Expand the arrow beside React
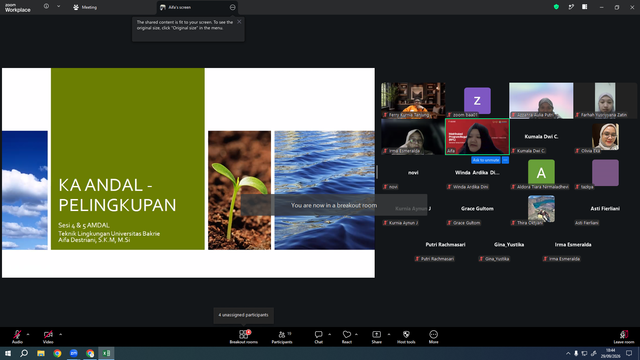This screenshot has width=640, height=360. click(356, 334)
